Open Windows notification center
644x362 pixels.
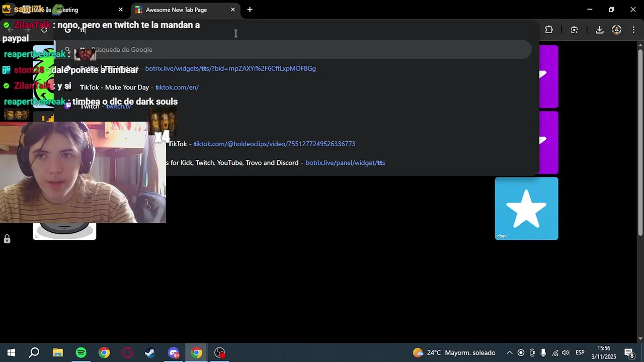click(629, 353)
